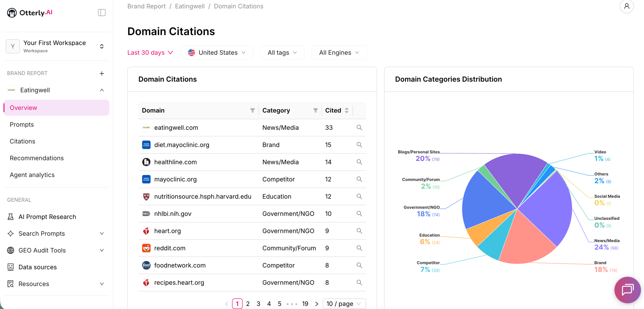Open the user profile icon
Viewport: 644px width, 309px height.
tap(627, 6)
